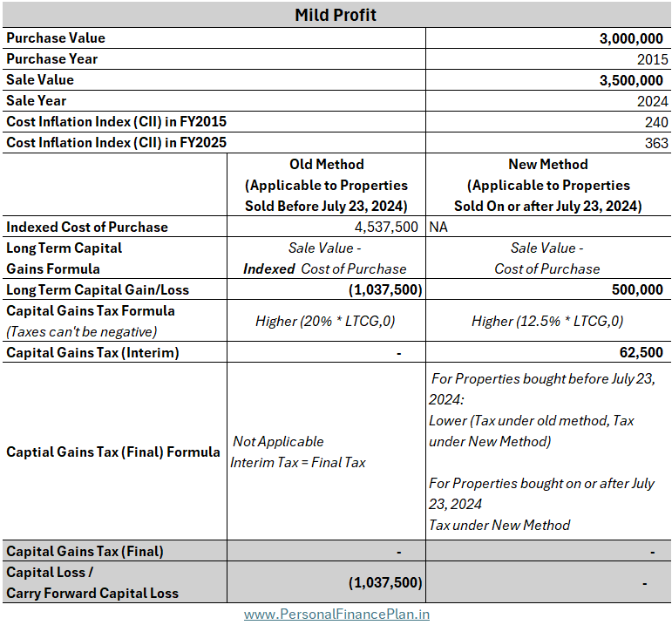
Task: Select the CII FY2025 value 363
Action: pyautogui.click(x=548, y=142)
